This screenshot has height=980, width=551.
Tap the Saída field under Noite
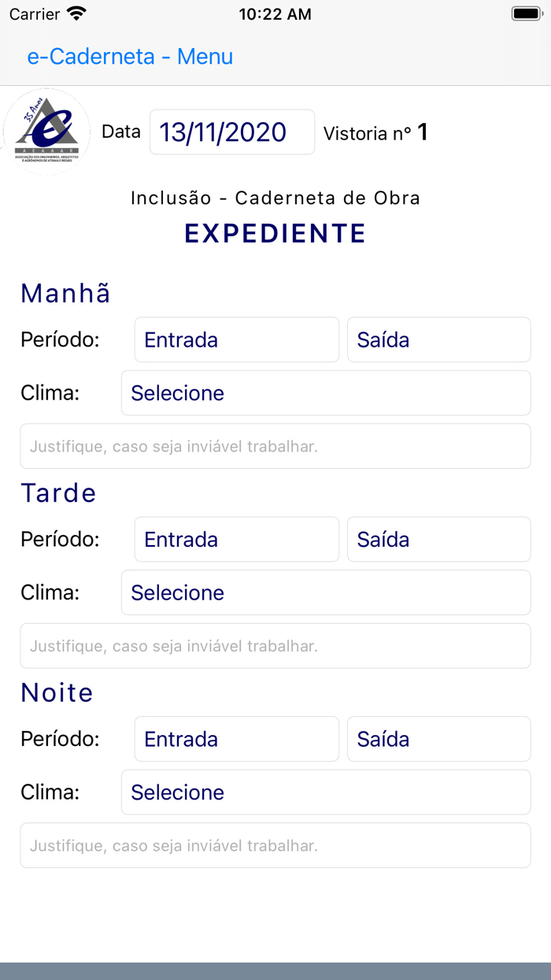438,739
